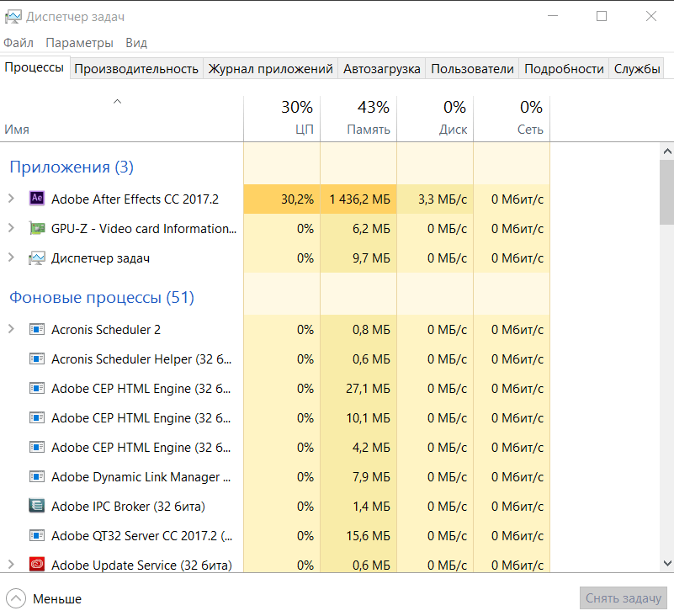
Task: Open the Параметры menu
Action: point(80,43)
